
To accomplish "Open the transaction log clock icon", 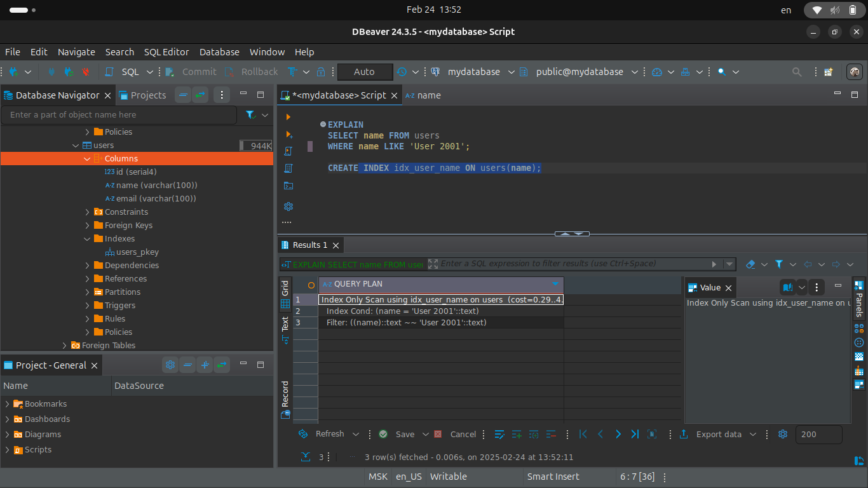I will (x=402, y=72).
